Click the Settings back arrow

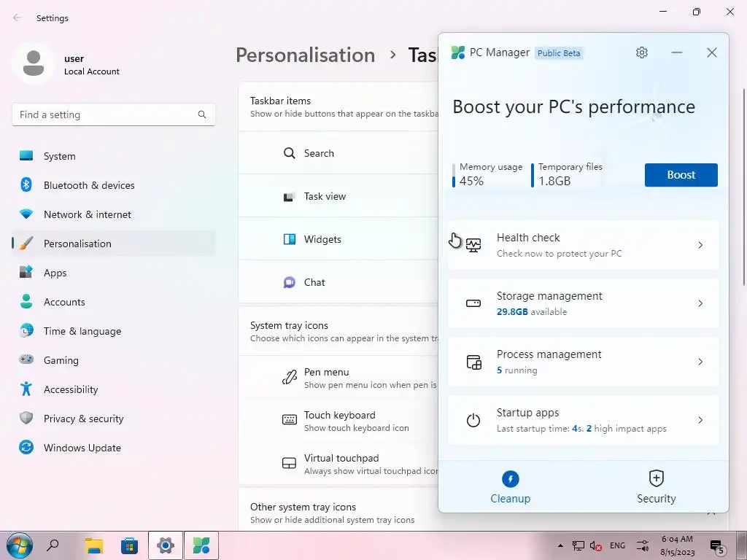click(x=18, y=17)
